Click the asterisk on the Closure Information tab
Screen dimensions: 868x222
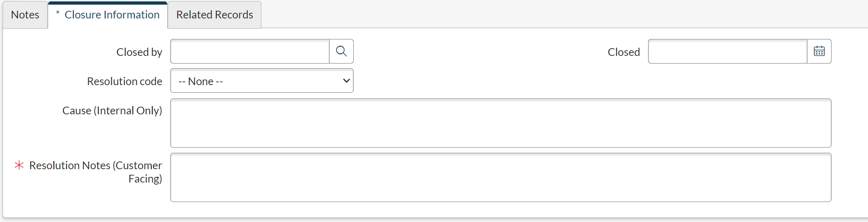[x=58, y=13]
